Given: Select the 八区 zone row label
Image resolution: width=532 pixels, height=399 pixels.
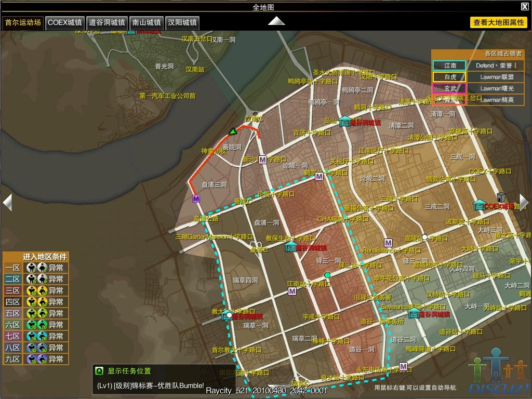Looking at the screenshot, I should tap(12, 348).
